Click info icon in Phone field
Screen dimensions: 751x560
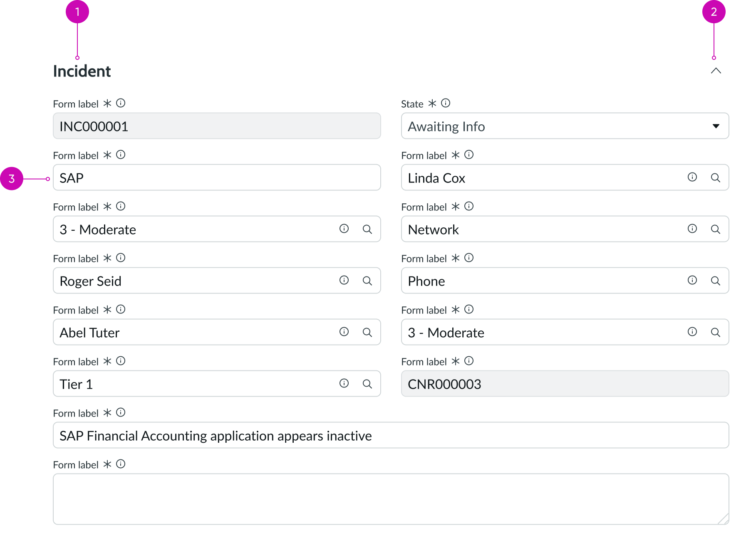point(692,280)
